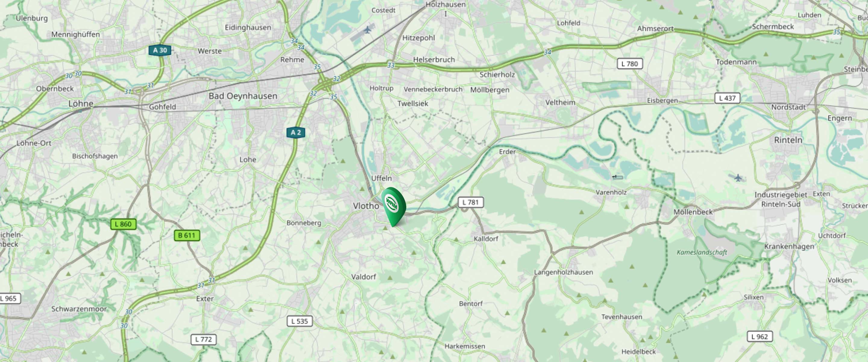
Task: Click the Löhne town label
Action: pyautogui.click(x=81, y=103)
